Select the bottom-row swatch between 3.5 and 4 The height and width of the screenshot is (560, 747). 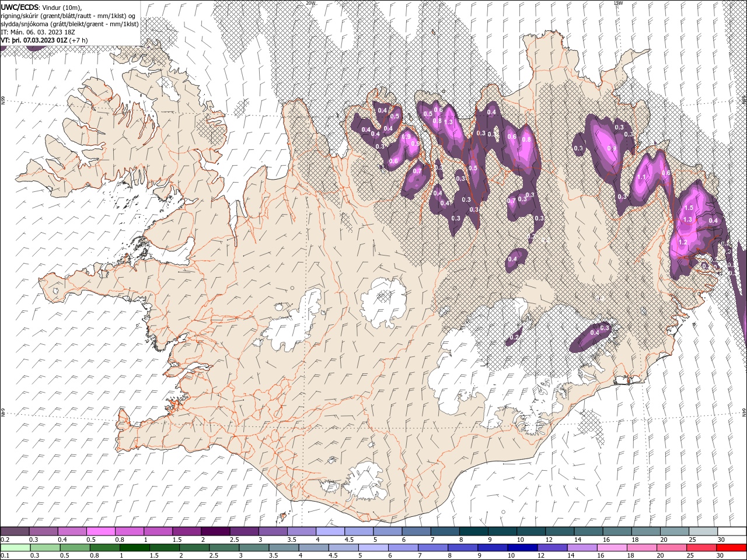(x=284, y=548)
